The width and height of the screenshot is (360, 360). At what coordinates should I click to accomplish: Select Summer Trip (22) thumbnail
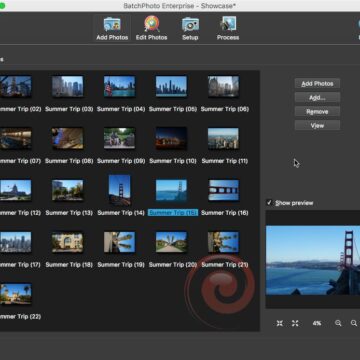tap(16, 294)
